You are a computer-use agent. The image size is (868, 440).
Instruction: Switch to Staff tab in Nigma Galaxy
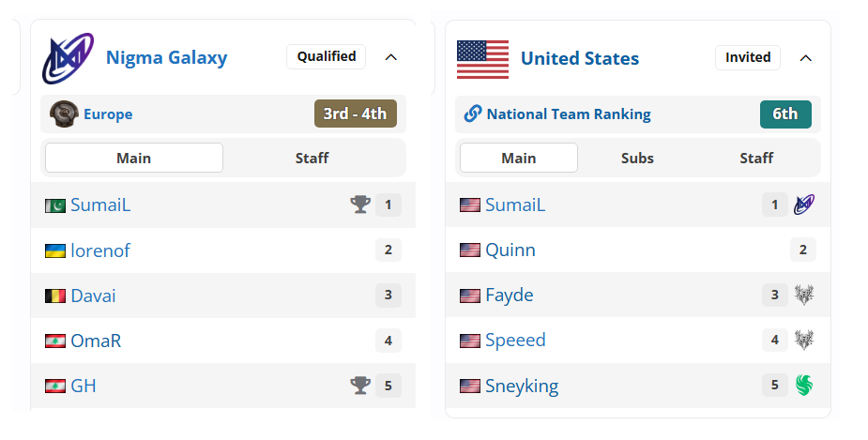[x=312, y=159]
